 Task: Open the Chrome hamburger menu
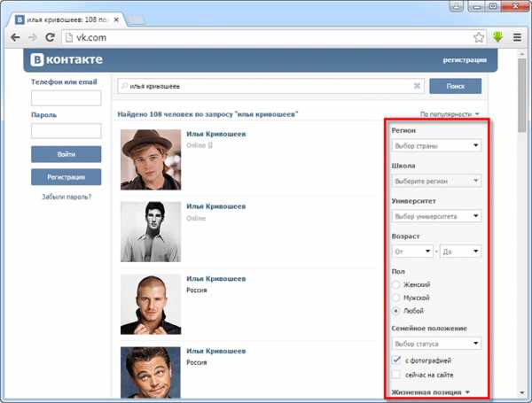click(x=517, y=37)
